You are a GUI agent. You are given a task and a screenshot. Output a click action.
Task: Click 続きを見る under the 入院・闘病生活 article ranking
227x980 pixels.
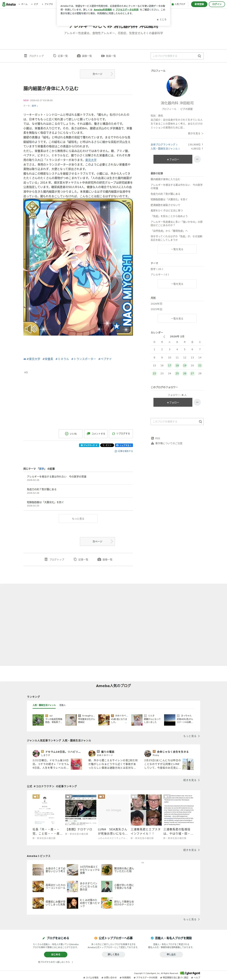191,780
